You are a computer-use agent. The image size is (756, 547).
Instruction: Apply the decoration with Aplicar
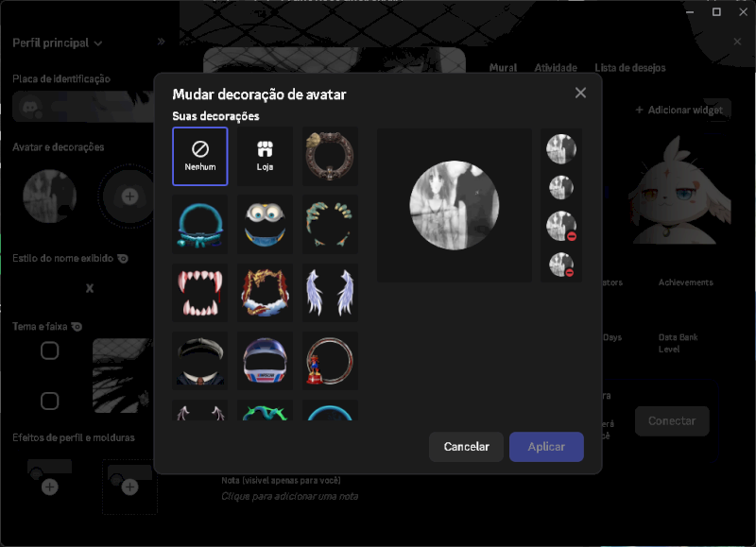point(546,447)
